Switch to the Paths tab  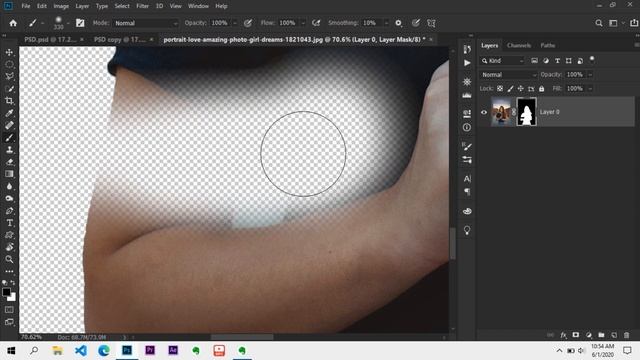[x=548, y=45]
